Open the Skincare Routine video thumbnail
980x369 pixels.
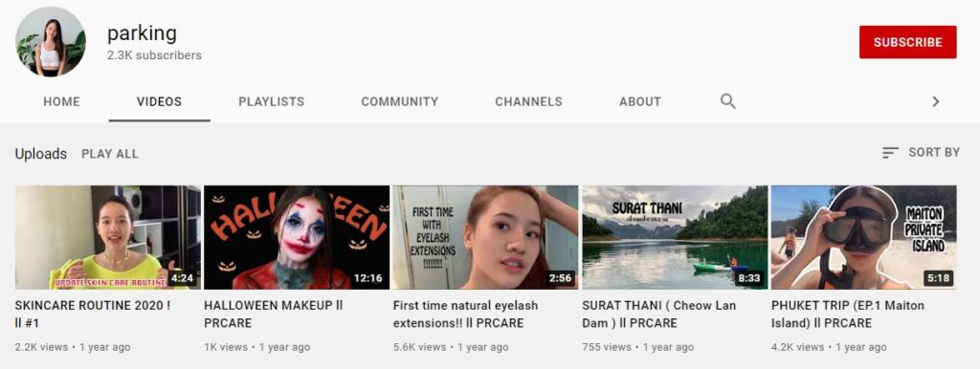click(x=108, y=237)
